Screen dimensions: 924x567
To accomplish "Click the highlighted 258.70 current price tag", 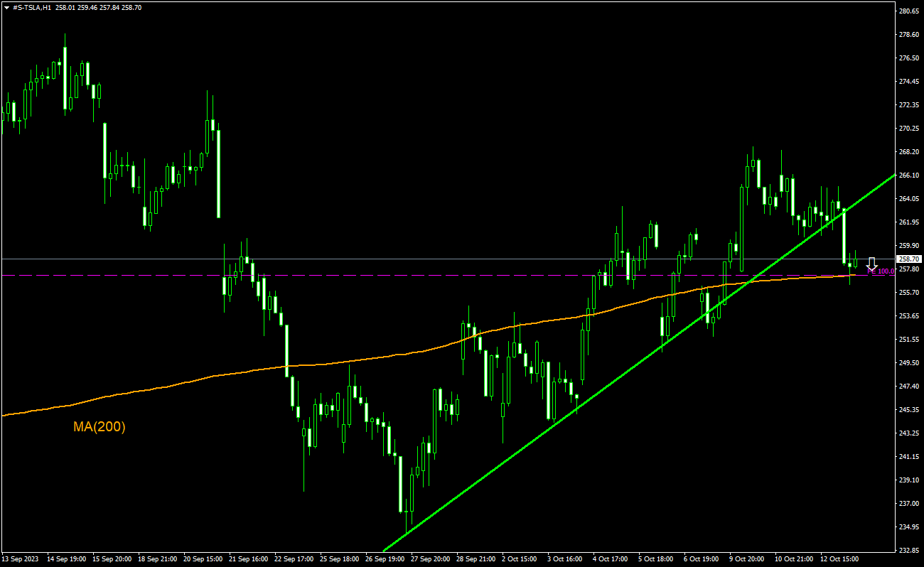I will point(909,259).
